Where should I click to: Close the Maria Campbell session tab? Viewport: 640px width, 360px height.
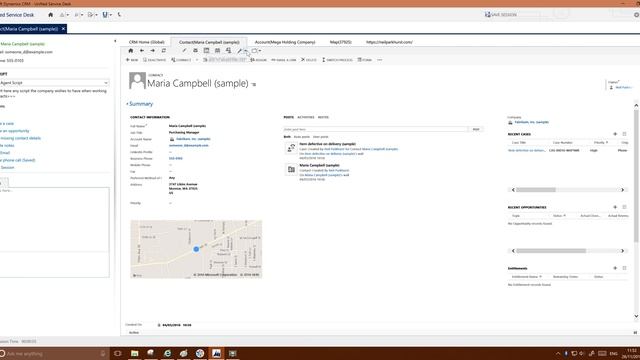tap(63, 29)
